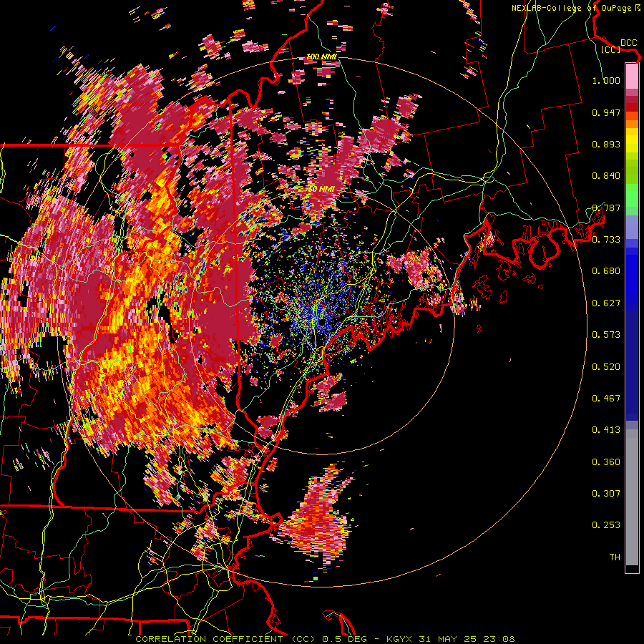Click the 0.253 scale value
Viewport: 644px width, 644px height.
point(606,525)
